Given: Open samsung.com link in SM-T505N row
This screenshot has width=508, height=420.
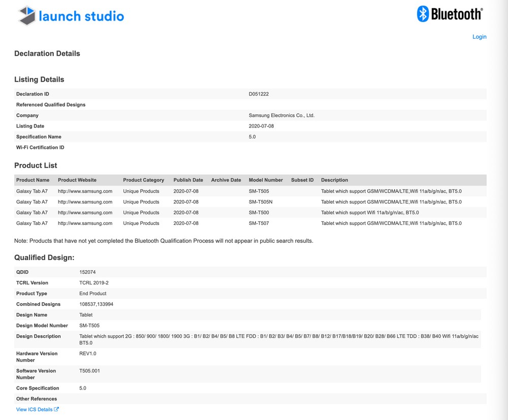Looking at the screenshot, I should click(x=85, y=202).
